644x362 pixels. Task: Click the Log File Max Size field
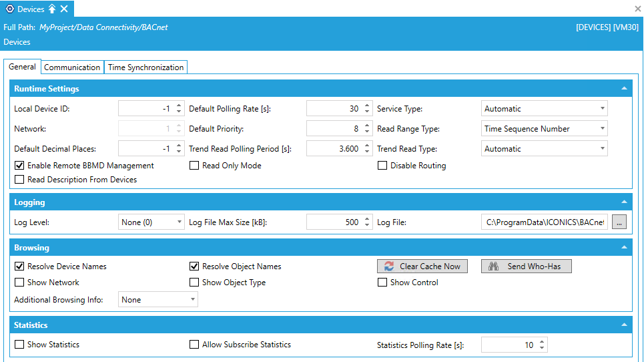pos(333,222)
